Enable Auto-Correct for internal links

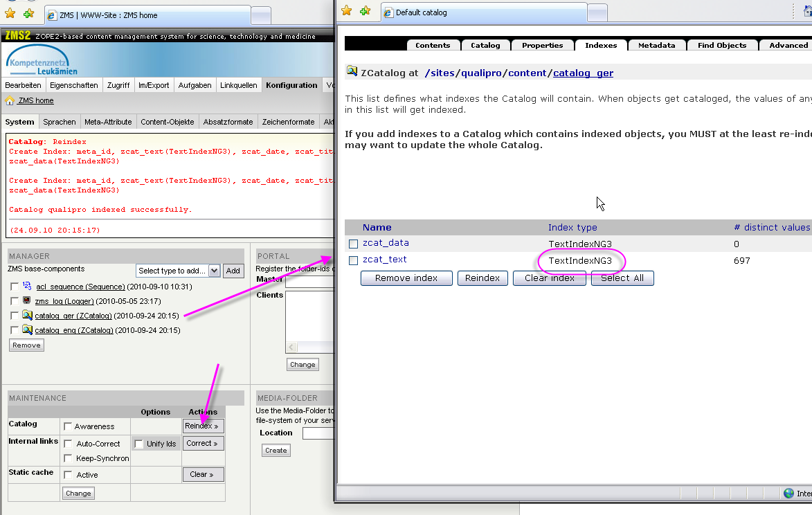pyautogui.click(x=68, y=444)
